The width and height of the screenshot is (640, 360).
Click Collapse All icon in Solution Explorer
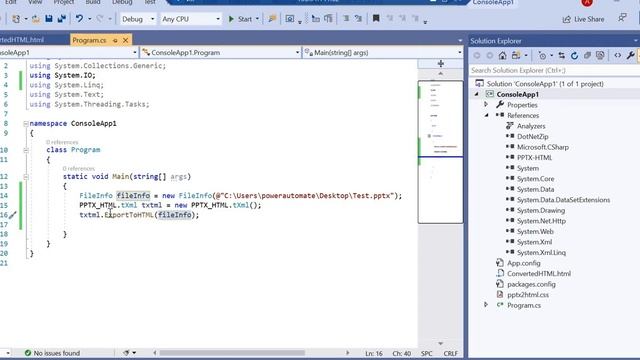click(587, 56)
